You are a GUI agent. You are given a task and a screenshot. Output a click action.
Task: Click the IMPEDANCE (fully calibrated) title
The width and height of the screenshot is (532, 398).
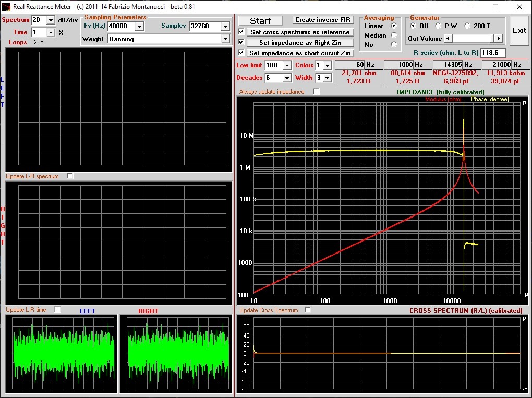pos(440,92)
